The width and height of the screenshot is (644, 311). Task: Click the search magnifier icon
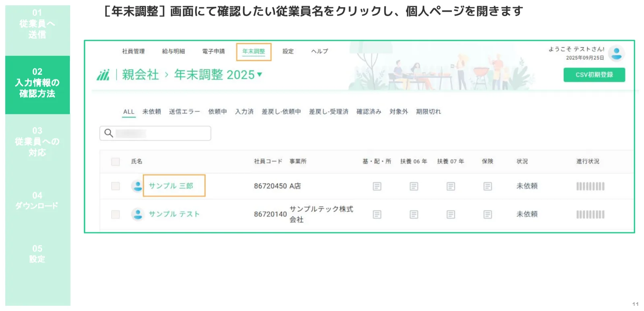(x=109, y=133)
